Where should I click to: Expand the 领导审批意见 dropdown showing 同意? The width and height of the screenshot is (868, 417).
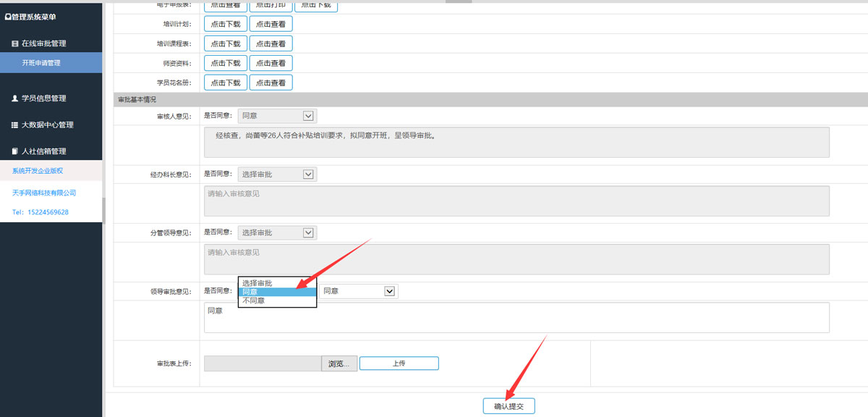click(359, 291)
